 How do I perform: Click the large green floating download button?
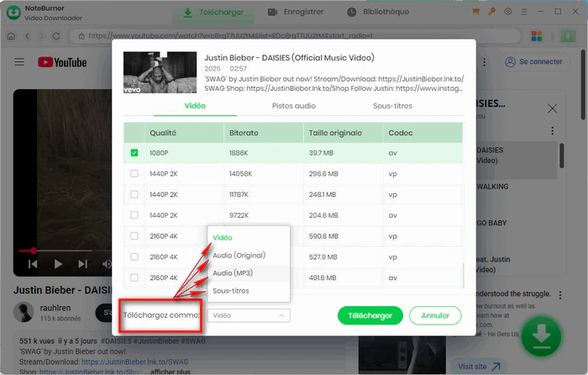pyautogui.click(x=541, y=336)
